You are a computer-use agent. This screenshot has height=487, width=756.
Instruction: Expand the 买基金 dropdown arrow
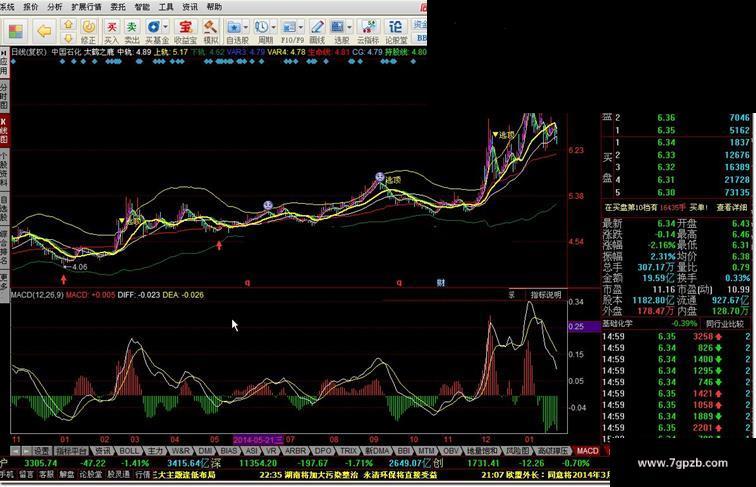166,27
